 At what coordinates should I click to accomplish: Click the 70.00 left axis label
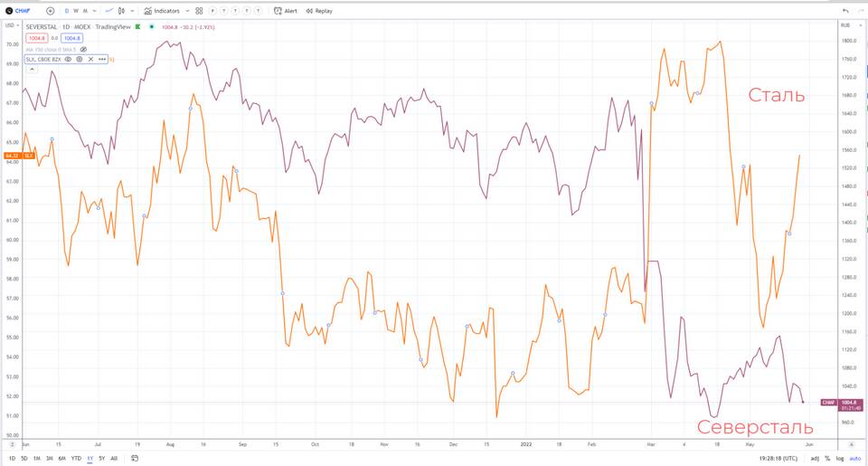point(12,43)
